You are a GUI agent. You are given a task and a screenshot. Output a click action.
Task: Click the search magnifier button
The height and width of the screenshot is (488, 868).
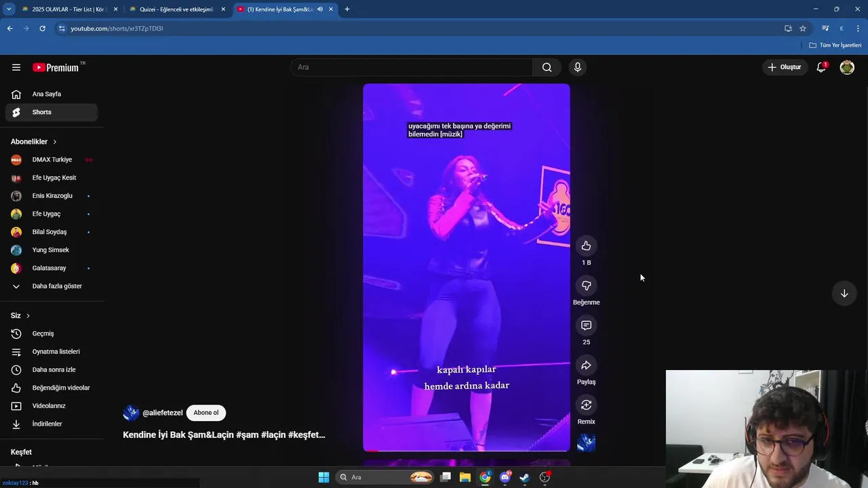547,67
